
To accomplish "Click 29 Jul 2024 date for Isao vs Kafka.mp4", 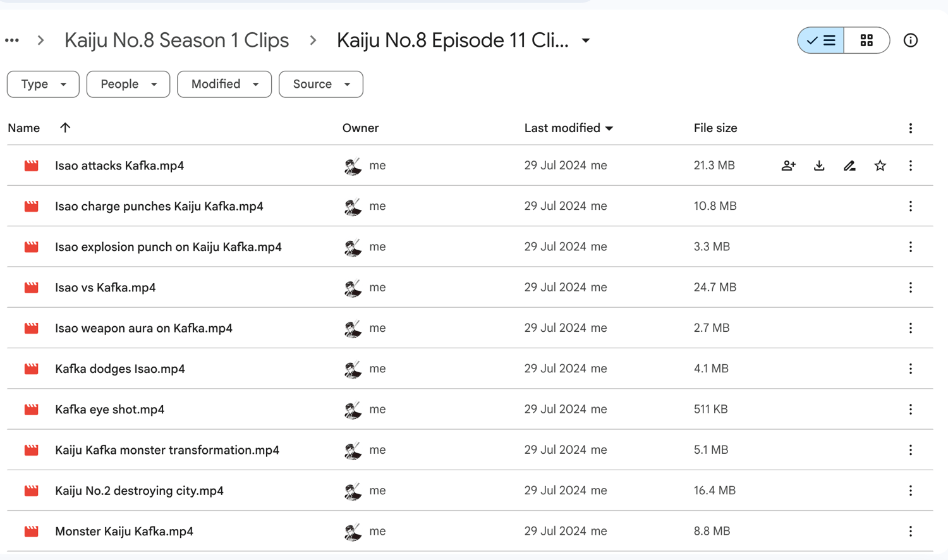I will 556,288.
